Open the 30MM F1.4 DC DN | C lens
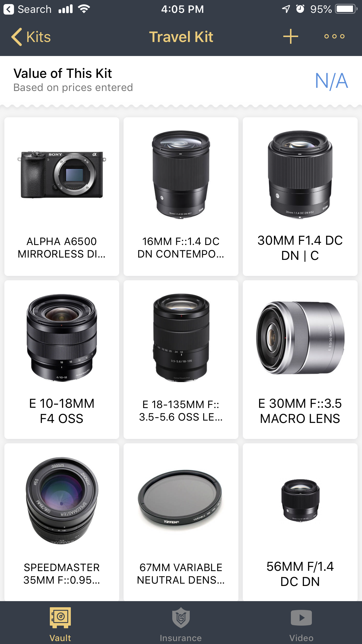The image size is (362, 644). [300, 197]
